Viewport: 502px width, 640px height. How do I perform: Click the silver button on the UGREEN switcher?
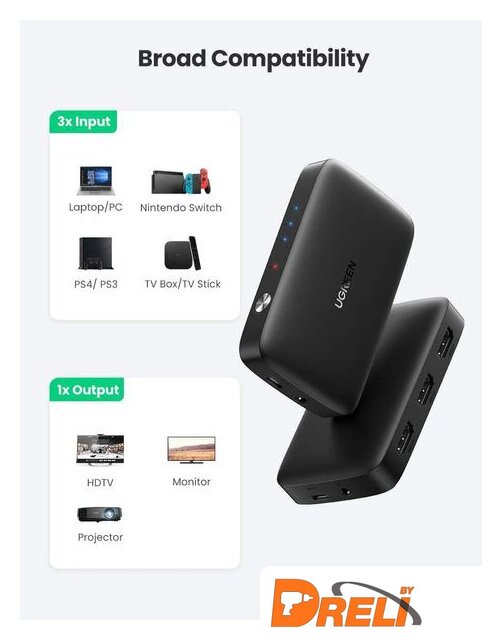[263, 302]
